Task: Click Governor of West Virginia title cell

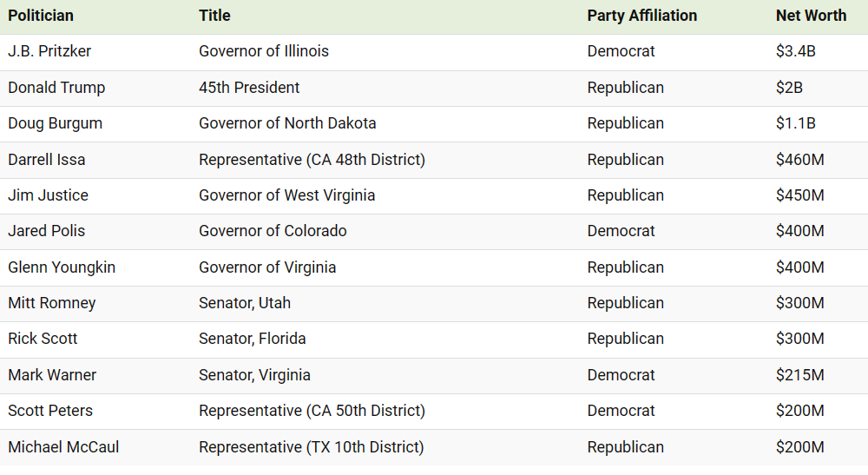Action: click(286, 195)
